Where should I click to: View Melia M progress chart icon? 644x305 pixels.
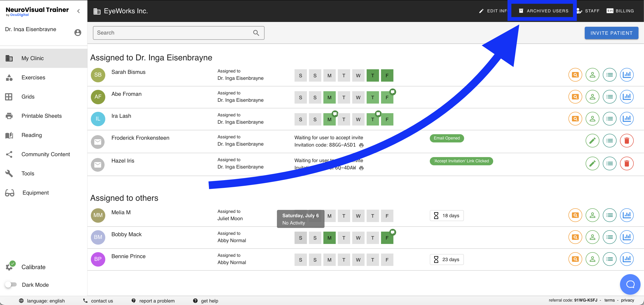point(627,215)
